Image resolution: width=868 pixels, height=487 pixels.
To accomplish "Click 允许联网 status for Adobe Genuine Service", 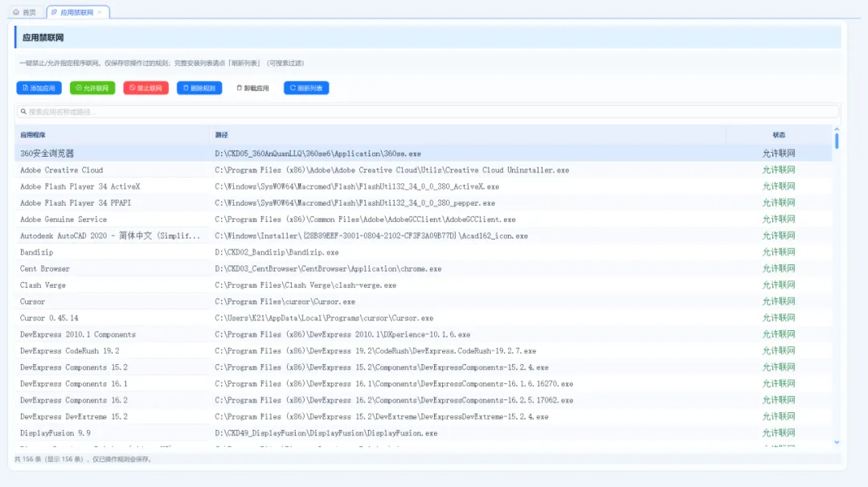I will pyautogui.click(x=778, y=219).
